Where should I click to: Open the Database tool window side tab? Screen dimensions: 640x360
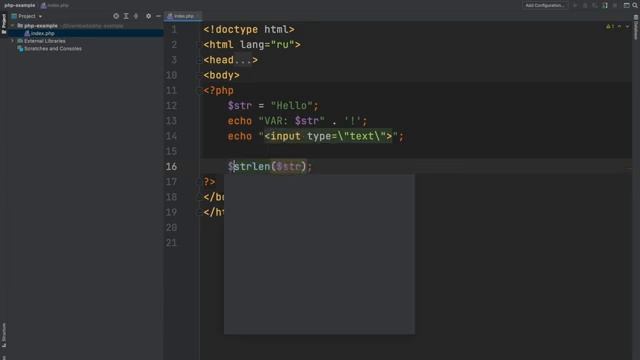pyautogui.click(x=636, y=27)
